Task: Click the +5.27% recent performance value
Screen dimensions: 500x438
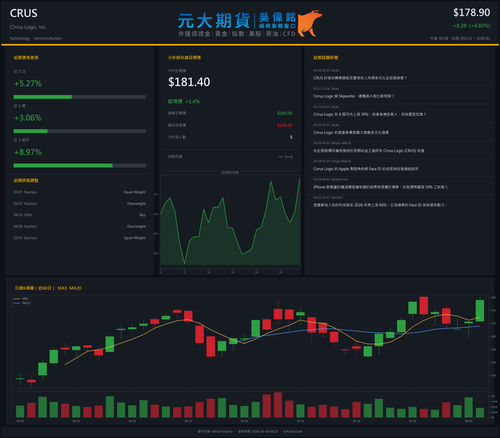Action: (28, 83)
